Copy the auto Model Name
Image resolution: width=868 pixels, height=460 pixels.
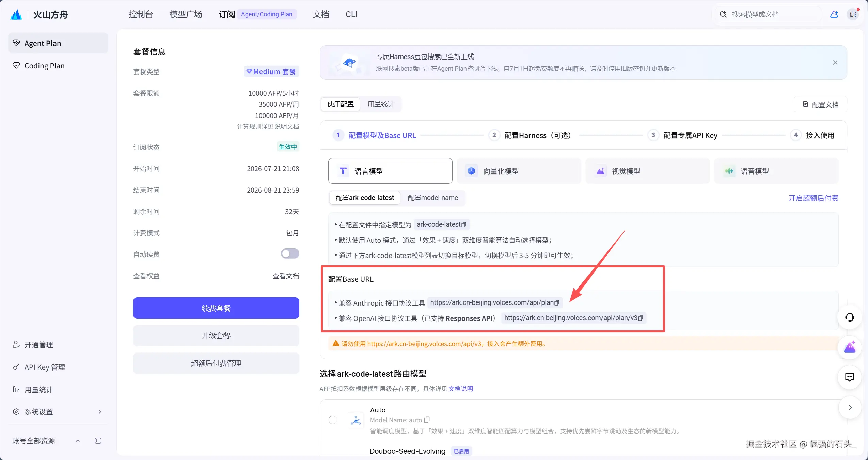[x=427, y=420]
